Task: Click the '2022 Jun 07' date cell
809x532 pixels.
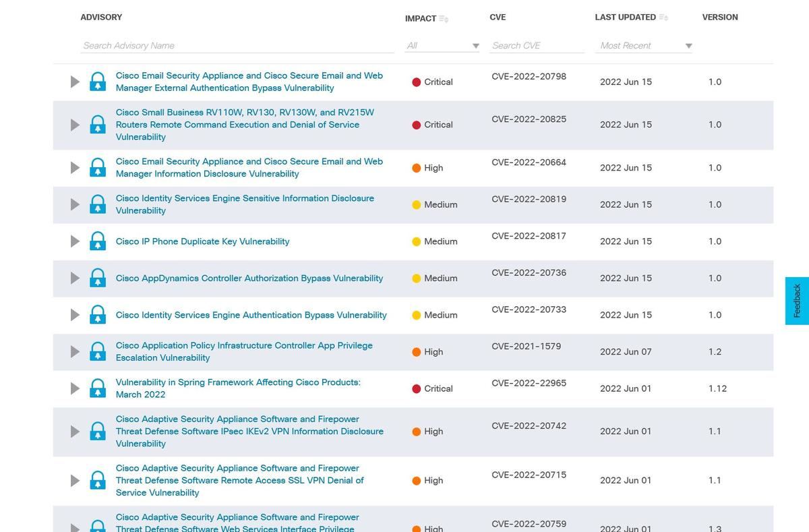Action: pos(626,352)
